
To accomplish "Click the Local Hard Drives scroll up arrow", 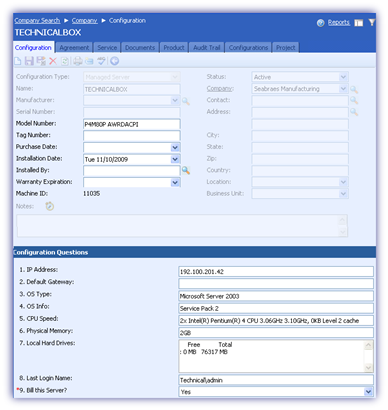I will (368, 345).
